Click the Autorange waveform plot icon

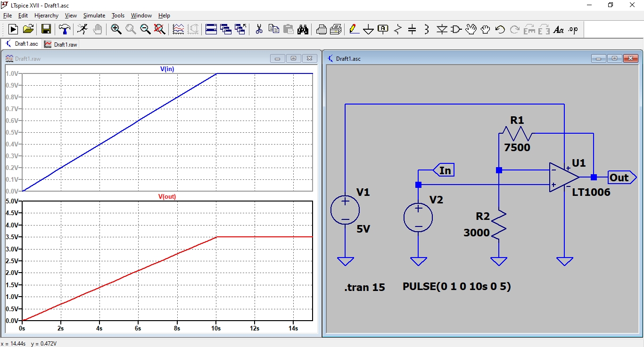(178, 29)
